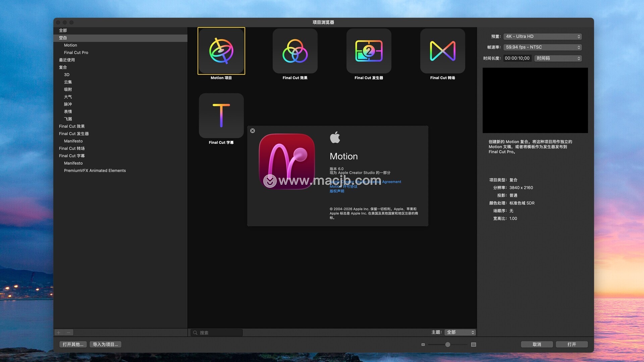Open the 预置 4K Ultra HD dropdown
Image resolution: width=644 pixels, height=362 pixels.
pos(542,37)
